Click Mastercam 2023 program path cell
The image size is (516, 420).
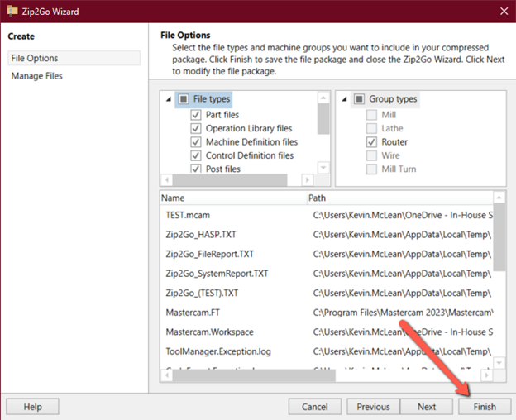click(x=403, y=313)
